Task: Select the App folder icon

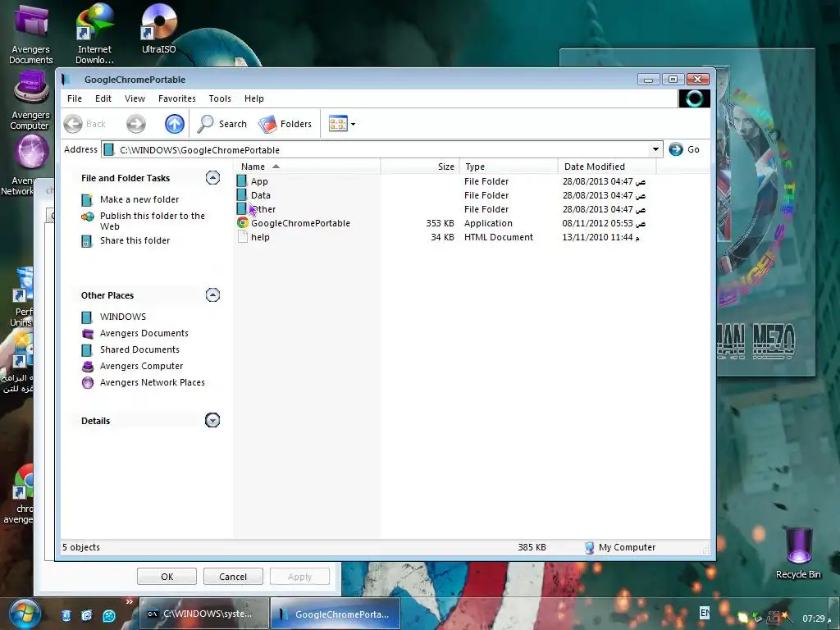Action: tap(242, 181)
